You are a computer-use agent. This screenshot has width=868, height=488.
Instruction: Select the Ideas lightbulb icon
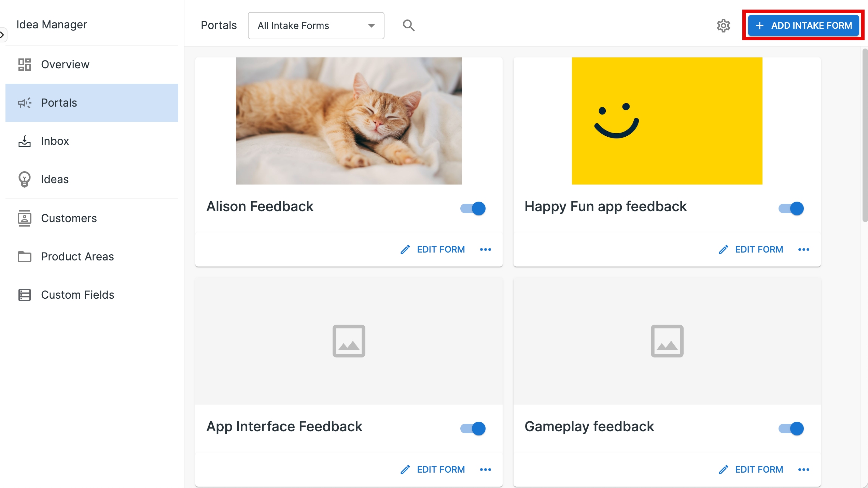click(24, 179)
